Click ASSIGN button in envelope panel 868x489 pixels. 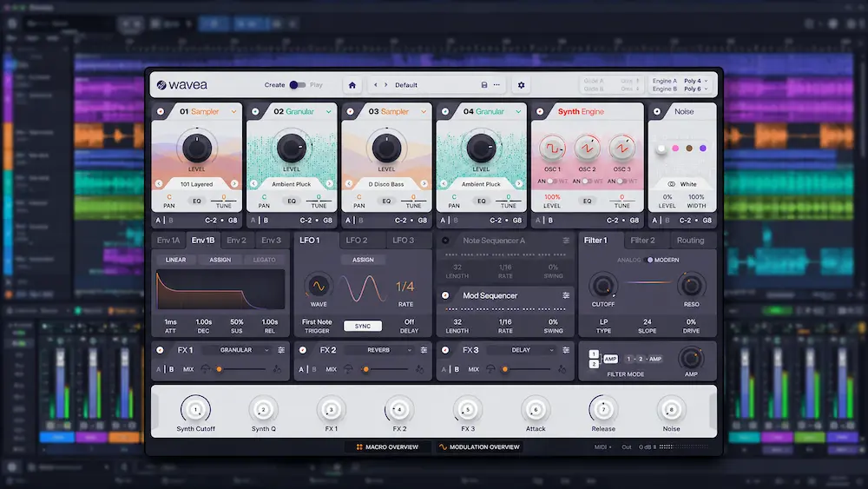click(x=220, y=260)
